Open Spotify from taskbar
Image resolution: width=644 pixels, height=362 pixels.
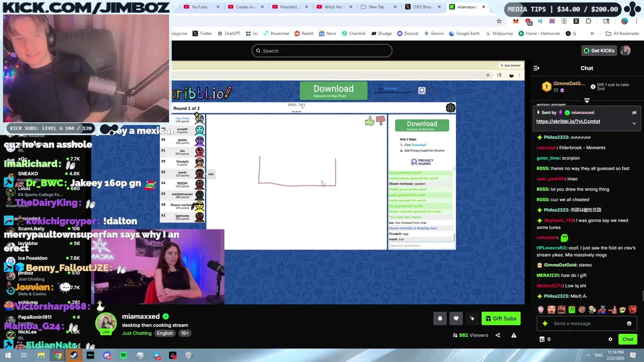coord(123,355)
